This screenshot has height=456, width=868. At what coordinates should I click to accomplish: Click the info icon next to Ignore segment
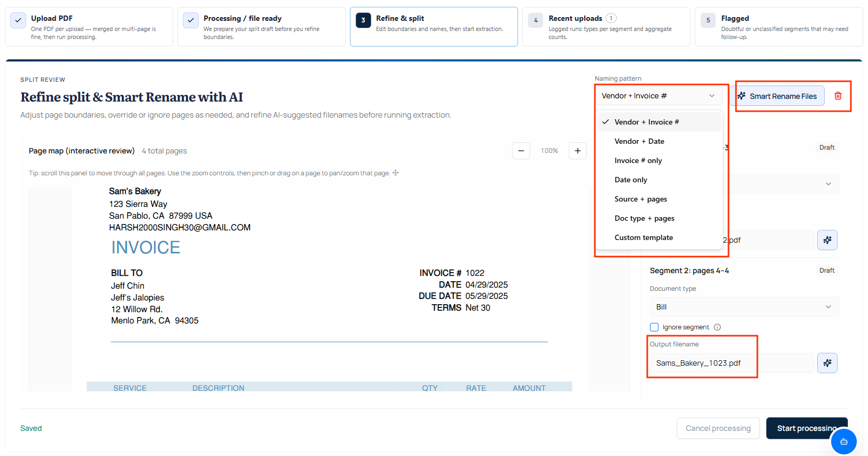tap(717, 327)
